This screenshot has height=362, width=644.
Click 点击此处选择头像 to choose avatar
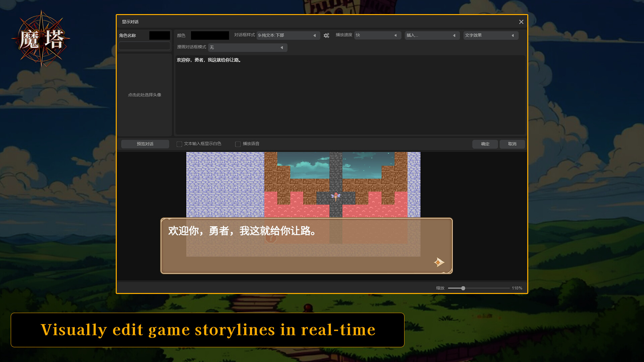(x=144, y=95)
